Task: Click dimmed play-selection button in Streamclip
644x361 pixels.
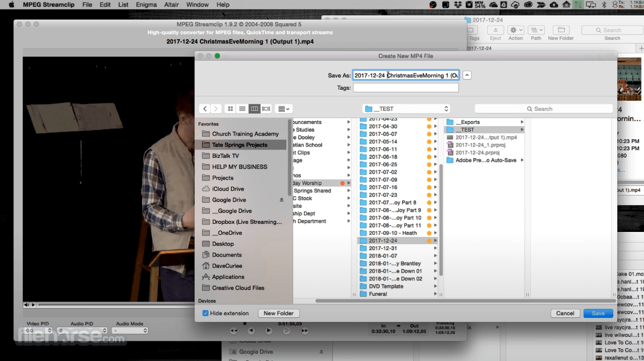Action: click(x=286, y=331)
